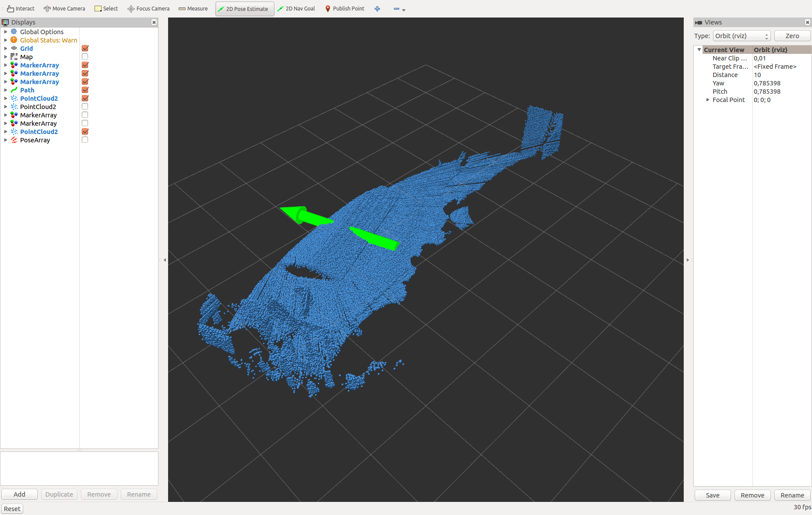The width and height of the screenshot is (812, 515).
Task: Open the view Type dropdown
Action: pyautogui.click(x=742, y=36)
